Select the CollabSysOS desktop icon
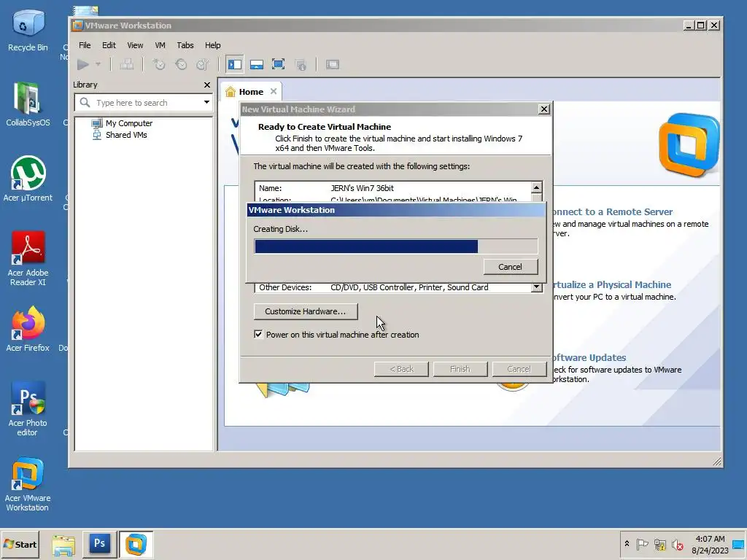This screenshot has height=560, width=747. pos(28,104)
